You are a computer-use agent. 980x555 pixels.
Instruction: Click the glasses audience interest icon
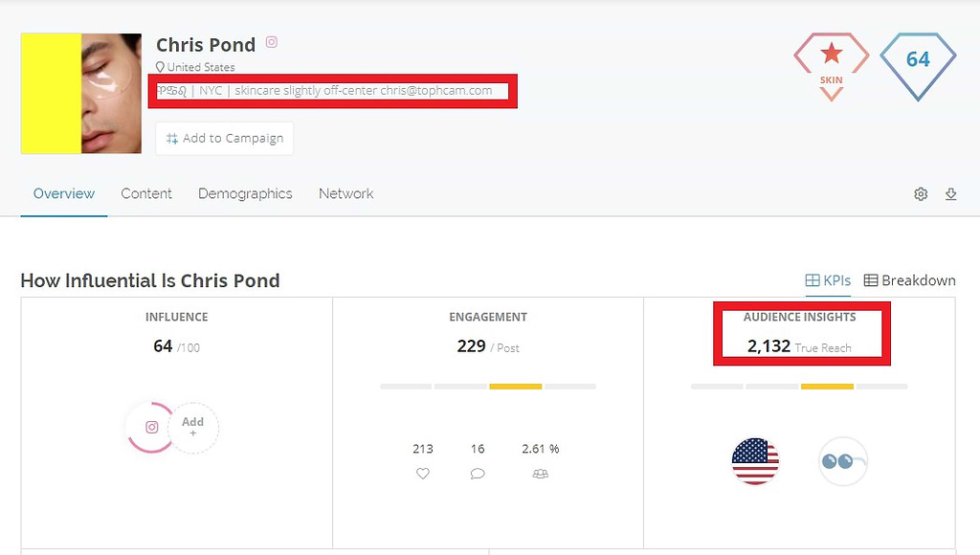pos(843,461)
